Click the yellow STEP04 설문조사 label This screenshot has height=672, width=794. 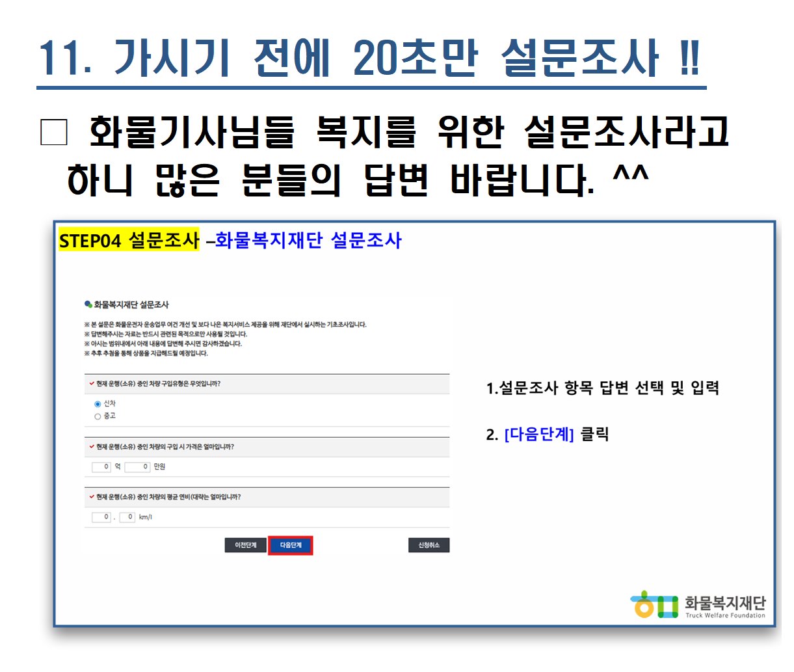[129, 241]
